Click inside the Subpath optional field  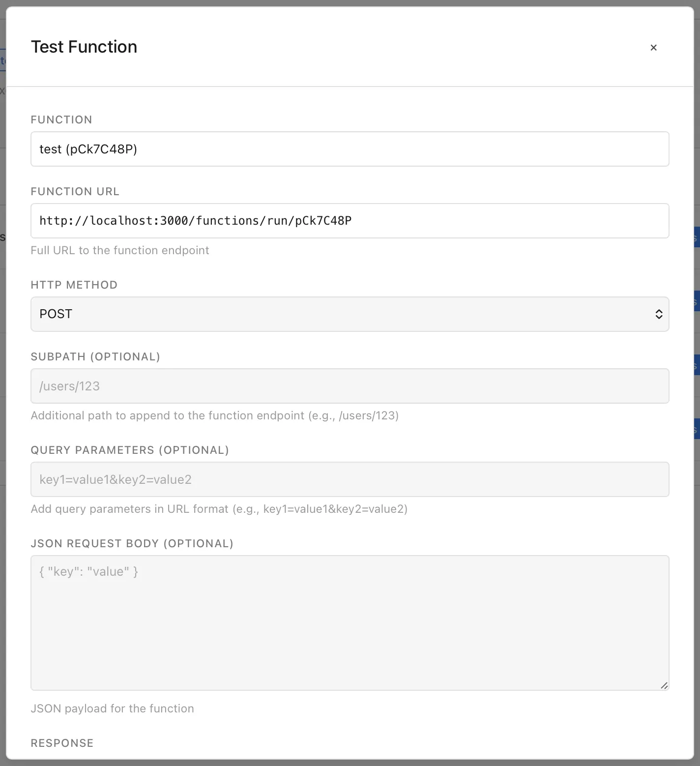350,386
